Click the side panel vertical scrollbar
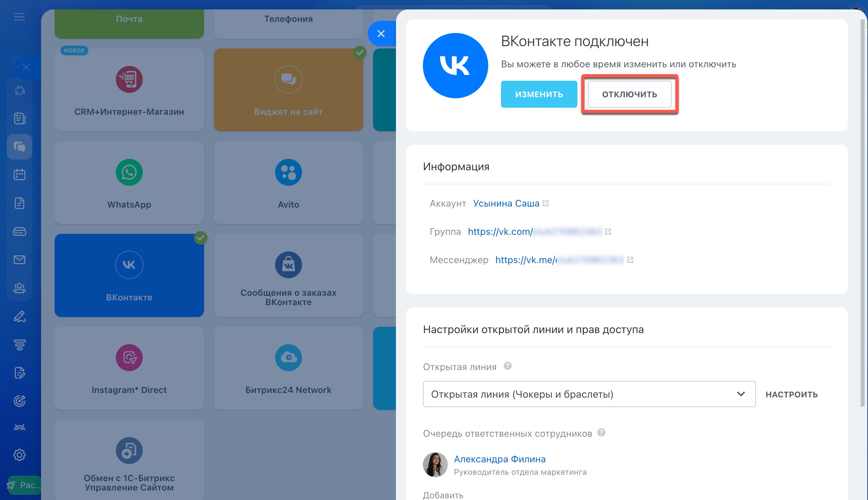This screenshot has height=500, width=868. click(862, 213)
